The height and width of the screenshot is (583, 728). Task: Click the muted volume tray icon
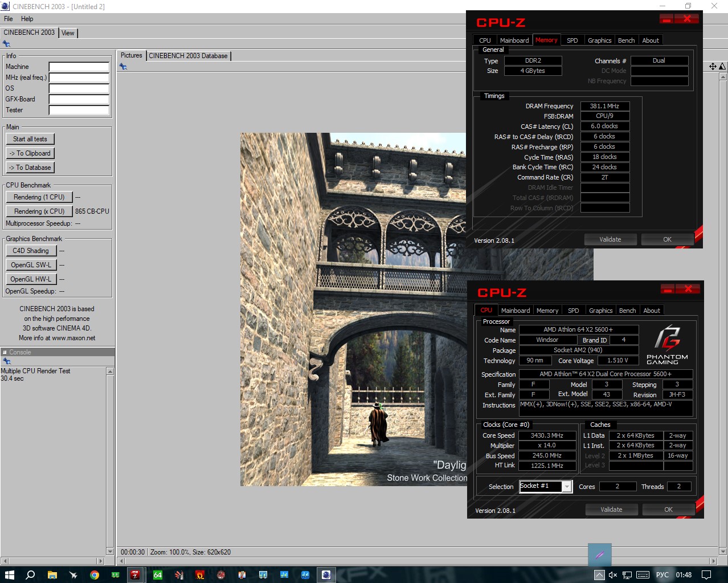point(613,575)
